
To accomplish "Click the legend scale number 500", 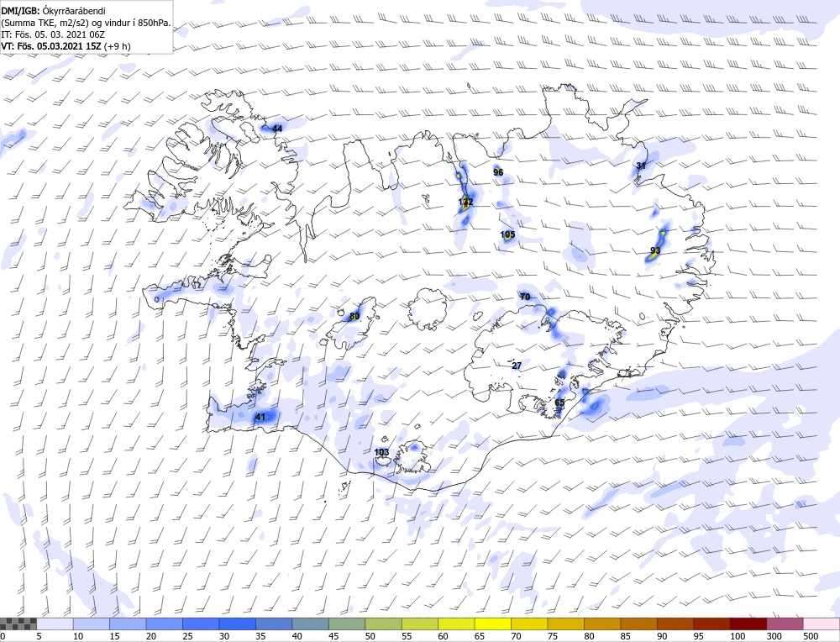I will point(810,636).
